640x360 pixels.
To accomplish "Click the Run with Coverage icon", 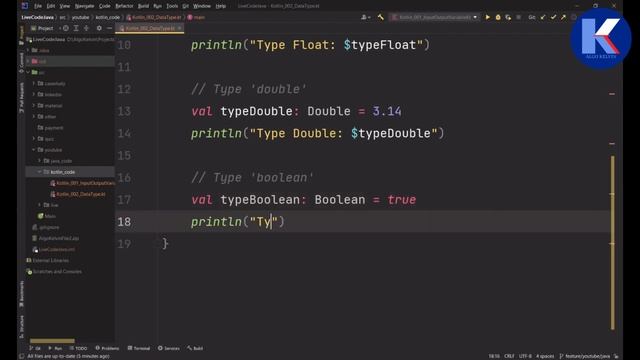I will (508, 17).
